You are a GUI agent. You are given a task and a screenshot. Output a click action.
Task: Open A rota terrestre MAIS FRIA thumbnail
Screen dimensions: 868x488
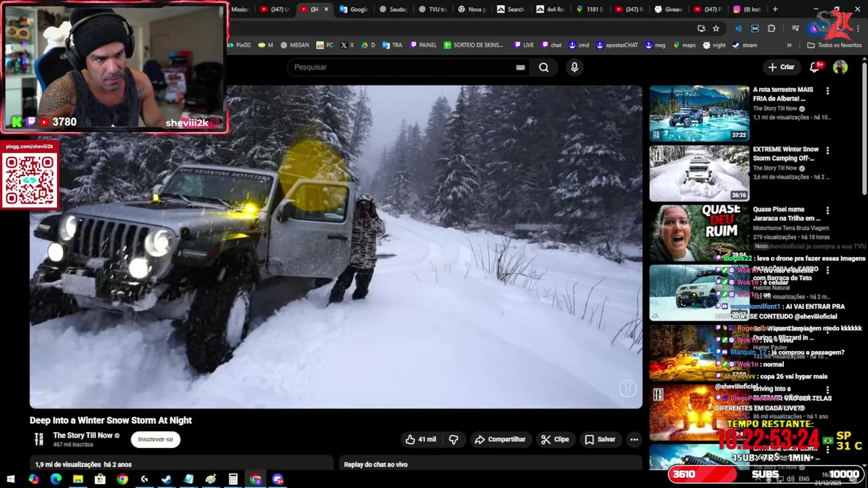(x=699, y=113)
